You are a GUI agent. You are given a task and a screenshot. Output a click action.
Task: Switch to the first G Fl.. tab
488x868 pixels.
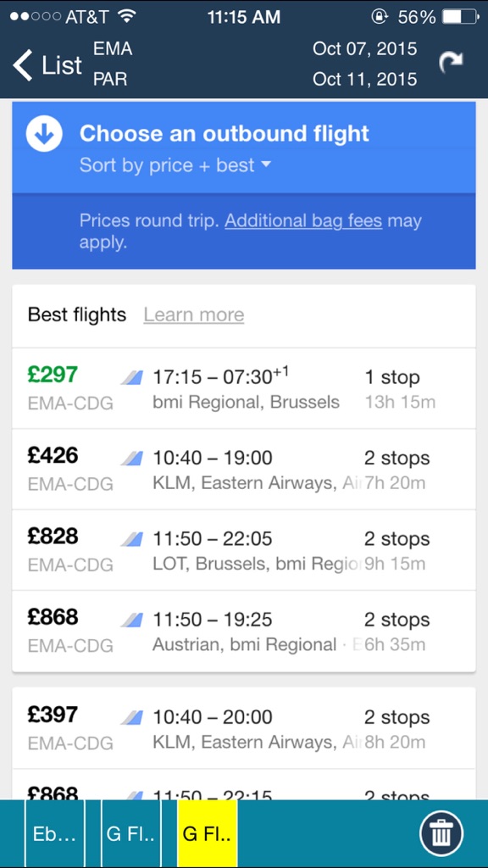pyautogui.click(x=130, y=834)
